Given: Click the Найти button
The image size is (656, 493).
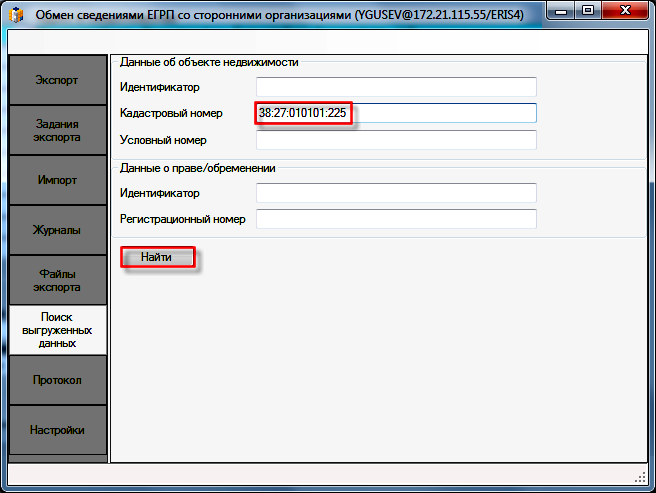Looking at the screenshot, I should tap(157, 257).
